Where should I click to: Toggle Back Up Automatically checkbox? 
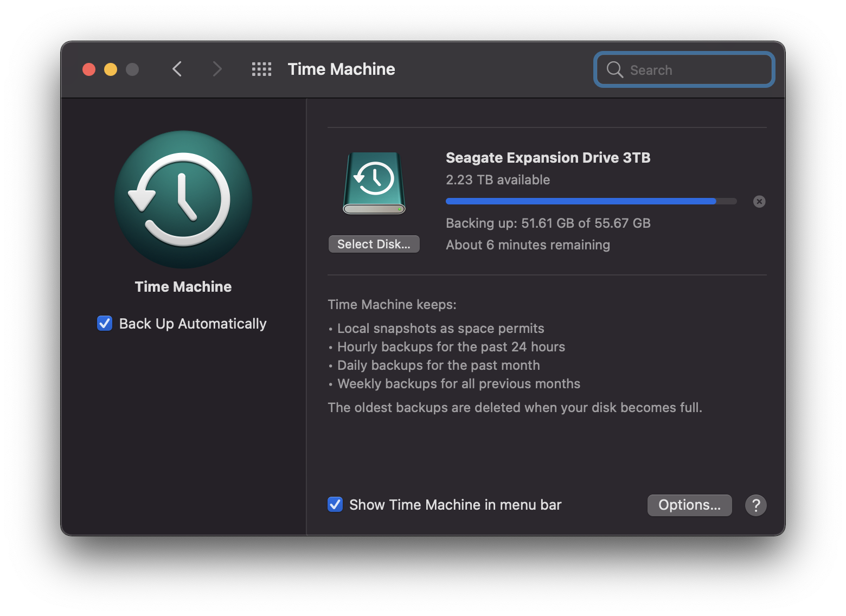pos(105,323)
